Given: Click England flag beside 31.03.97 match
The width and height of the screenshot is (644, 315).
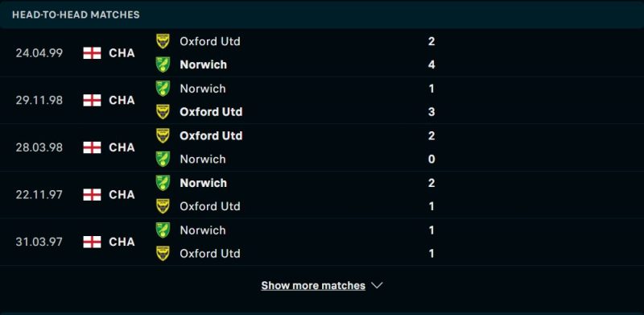Looking at the screenshot, I should 92,242.
